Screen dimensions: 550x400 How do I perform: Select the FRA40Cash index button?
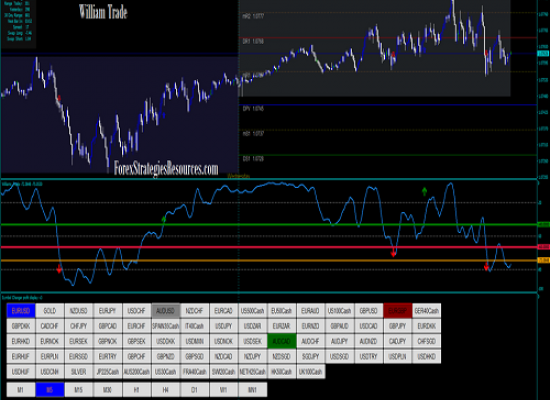click(x=195, y=372)
